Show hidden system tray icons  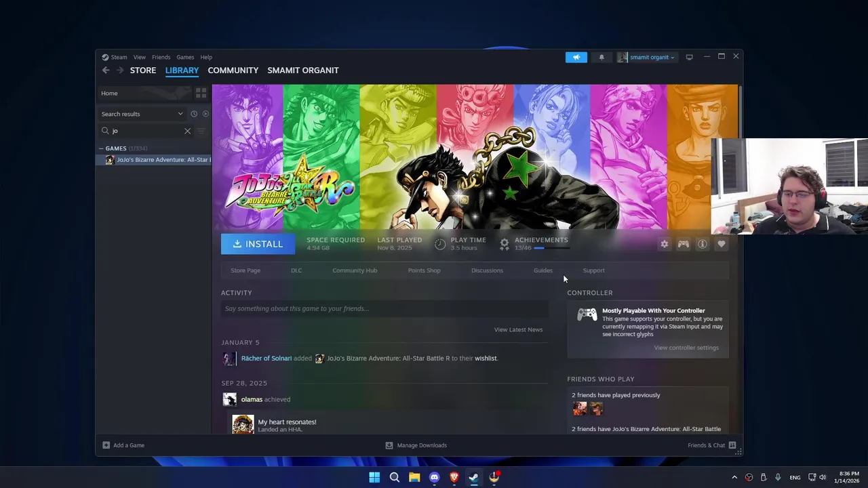click(734, 477)
